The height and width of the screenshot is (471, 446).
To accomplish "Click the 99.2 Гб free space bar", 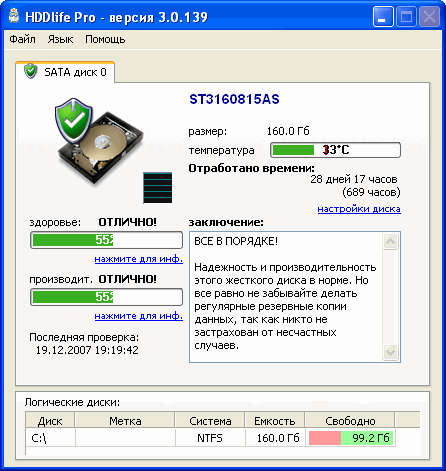I will click(351, 438).
